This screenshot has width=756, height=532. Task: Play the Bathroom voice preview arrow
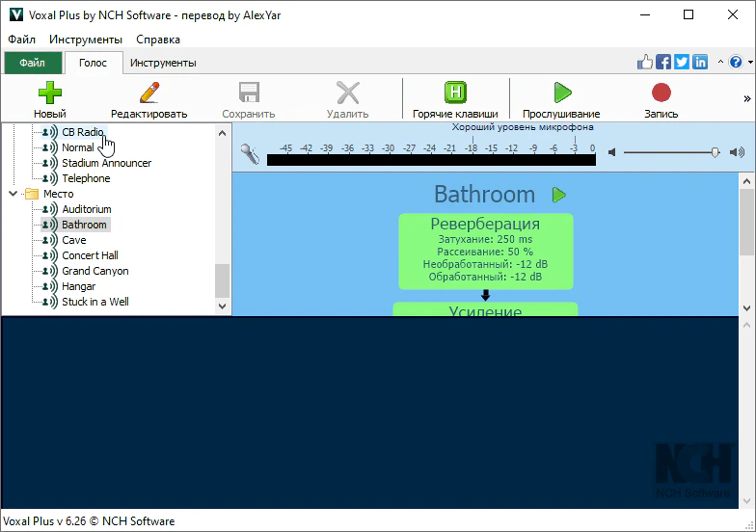click(559, 195)
